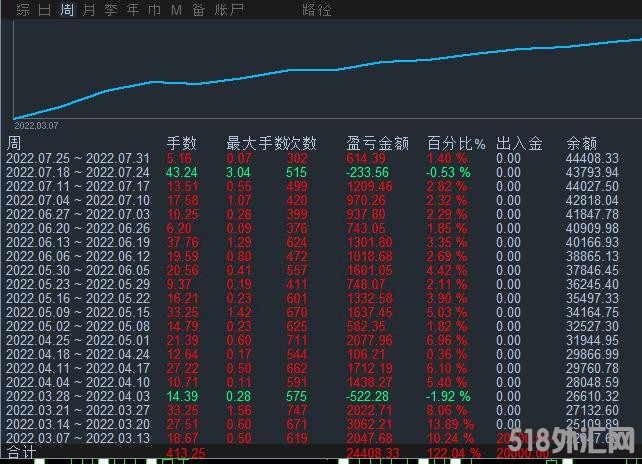Click the balance value 26610.32
642x464 pixels.
pos(592,396)
